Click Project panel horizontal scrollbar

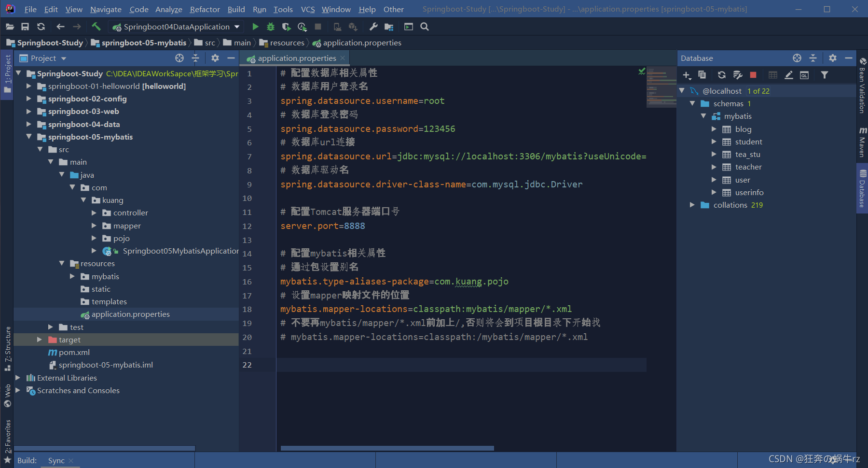click(x=105, y=448)
